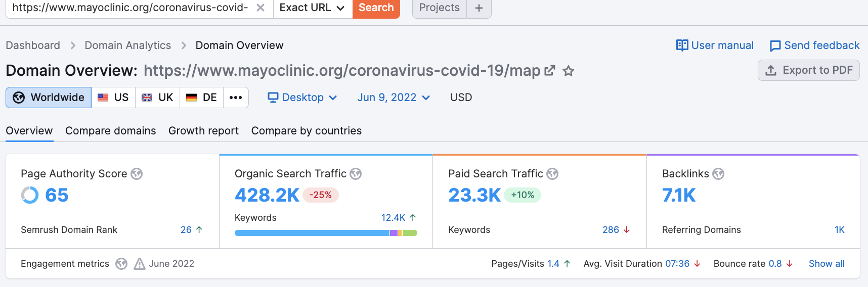Click the globe icon beside Paid Search Traffic
The image size is (868, 287).
(x=552, y=174)
